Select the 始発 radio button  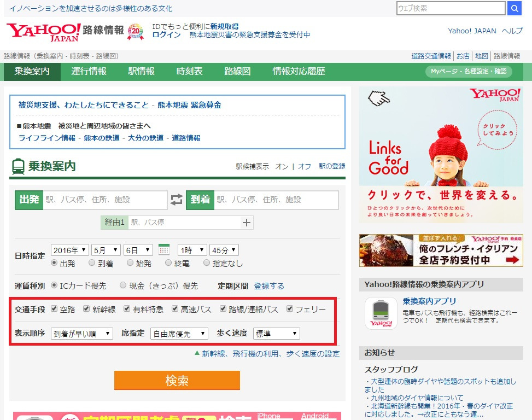pyautogui.click(x=130, y=262)
